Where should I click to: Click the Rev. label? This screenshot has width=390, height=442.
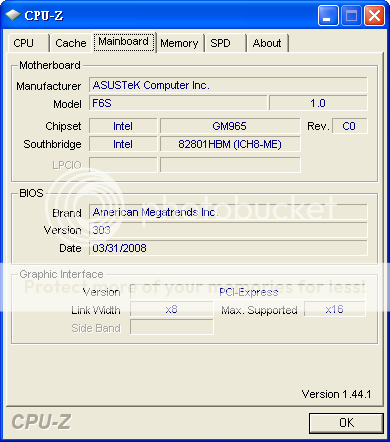318,126
